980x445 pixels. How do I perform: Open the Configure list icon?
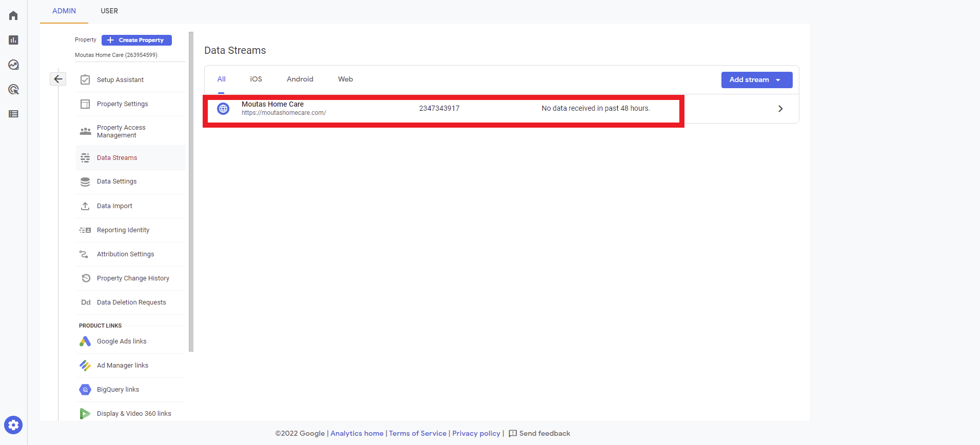click(x=13, y=114)
